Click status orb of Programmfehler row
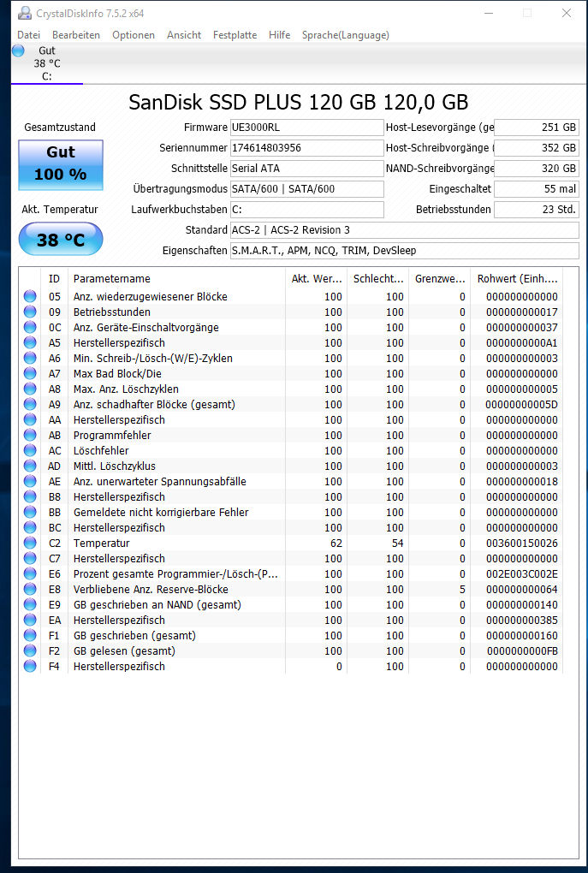Image resolution: width=588 pixels, height=873 pixels. [29, 436]
